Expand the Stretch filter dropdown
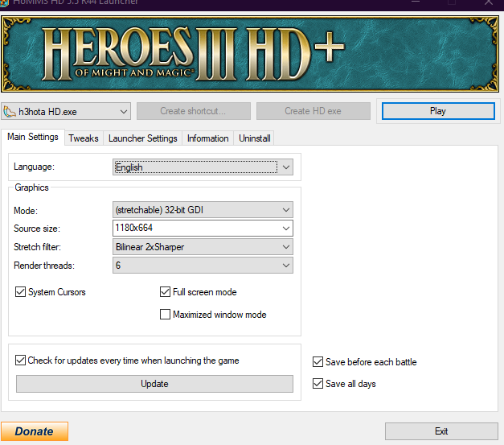504x445 pixels. 203,247
